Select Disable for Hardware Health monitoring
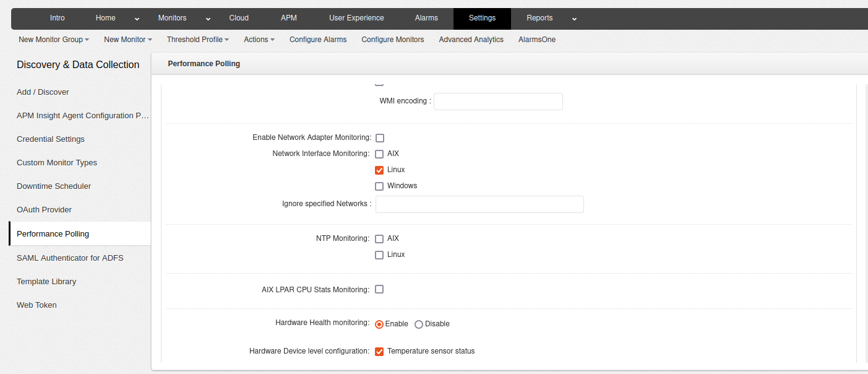Image resolution: width=868 pixels, height=374 pixels. point(419,324)
